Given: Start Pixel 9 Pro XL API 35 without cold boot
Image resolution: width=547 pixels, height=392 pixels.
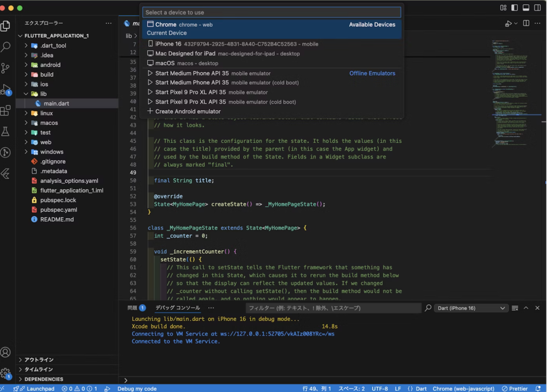Looking at the screenshot, I should coord(272,92).
